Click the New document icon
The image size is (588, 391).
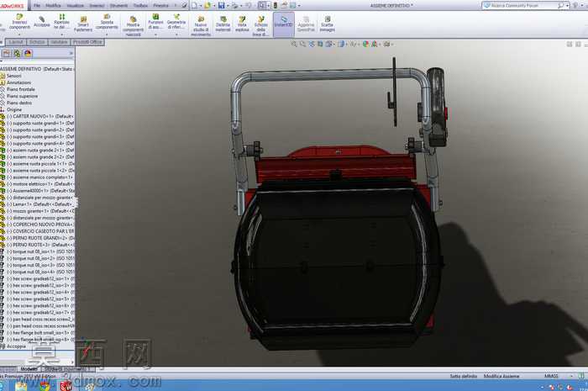194,5
